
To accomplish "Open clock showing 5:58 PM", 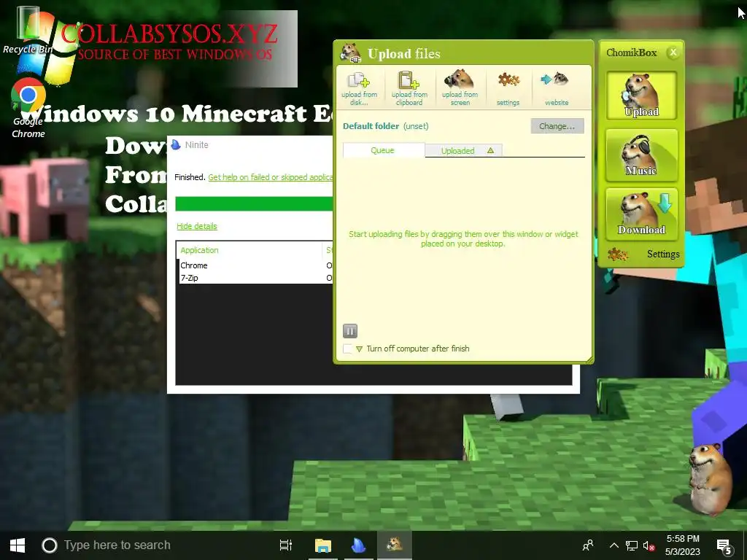I will click(683, 545).
